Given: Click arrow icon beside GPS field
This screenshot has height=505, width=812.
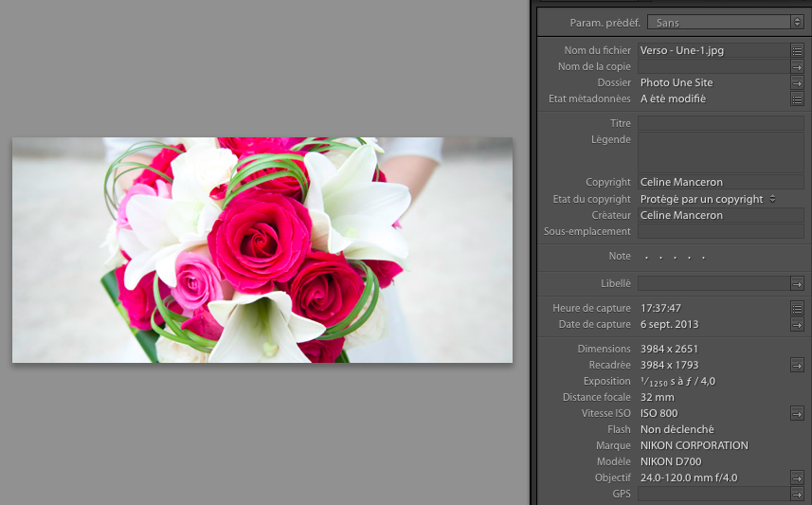Looking at the screenshot, I should (x=797, y=495).
